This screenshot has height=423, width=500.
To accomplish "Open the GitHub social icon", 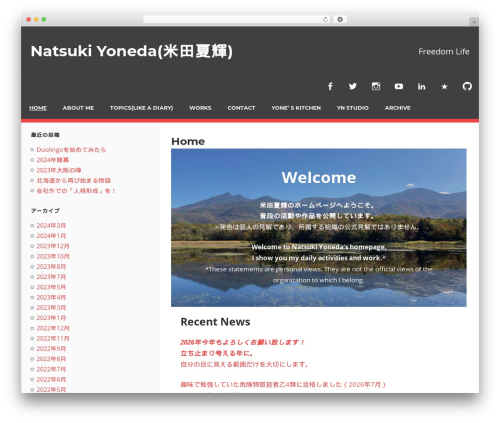I will pos(467,86).
